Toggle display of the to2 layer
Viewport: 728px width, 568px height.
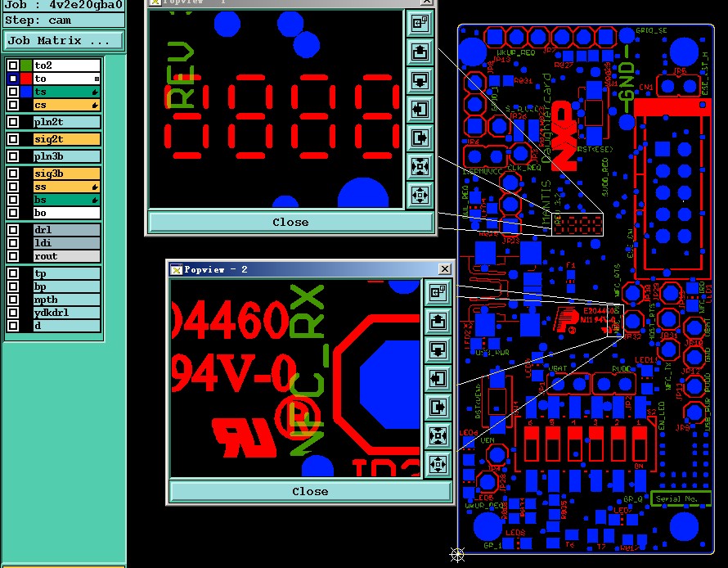click(13, 65)
